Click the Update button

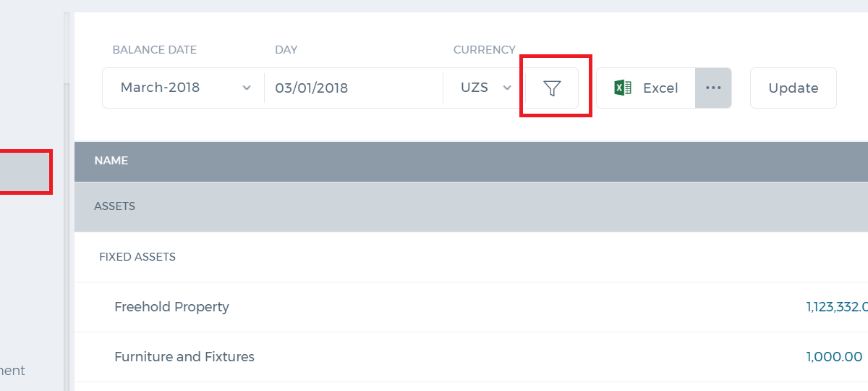pyautogui.click(x=793, y=88)
